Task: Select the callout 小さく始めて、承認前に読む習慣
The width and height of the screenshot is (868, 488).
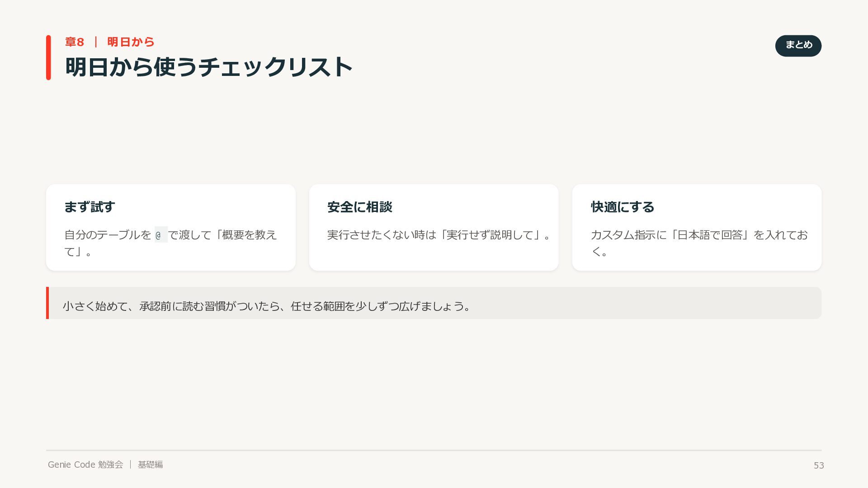Action: 267,306
